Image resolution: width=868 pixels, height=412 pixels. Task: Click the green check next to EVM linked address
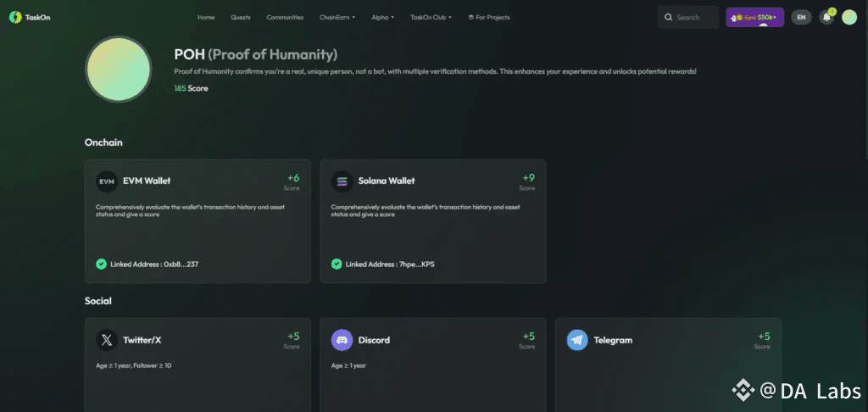(101, 264)
